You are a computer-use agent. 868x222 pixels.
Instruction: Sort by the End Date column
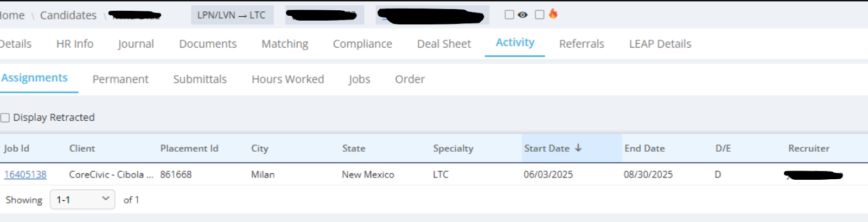(644, 148)
